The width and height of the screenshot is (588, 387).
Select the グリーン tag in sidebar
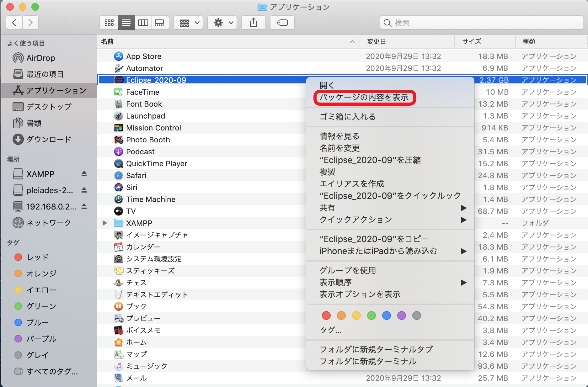(35, 306)
